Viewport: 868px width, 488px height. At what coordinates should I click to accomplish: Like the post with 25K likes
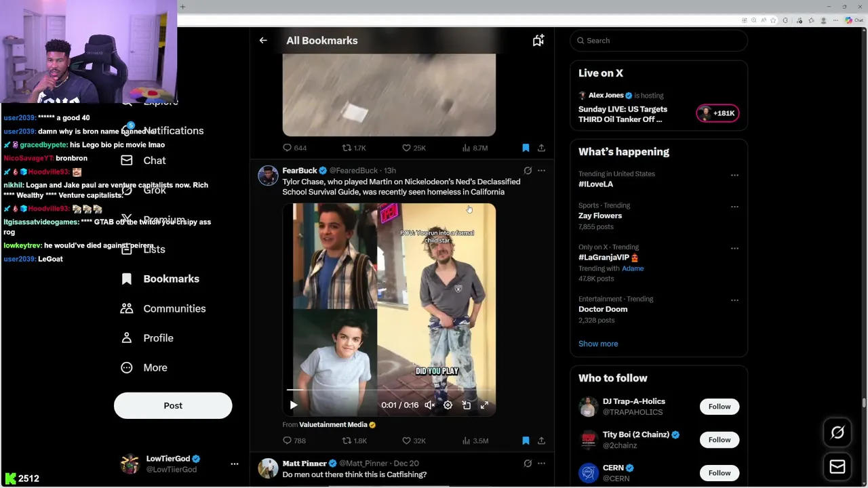414,148
